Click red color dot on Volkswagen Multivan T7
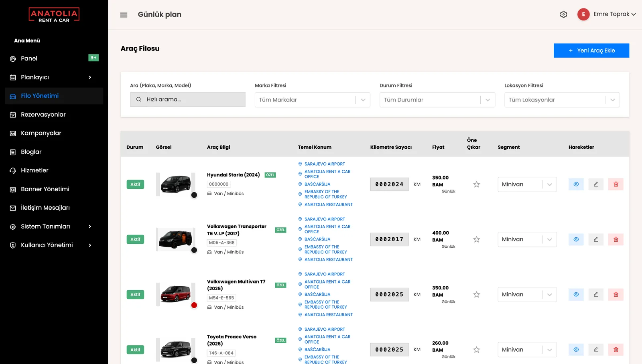This screenshot has height=364, width=642. pos(194,305)
